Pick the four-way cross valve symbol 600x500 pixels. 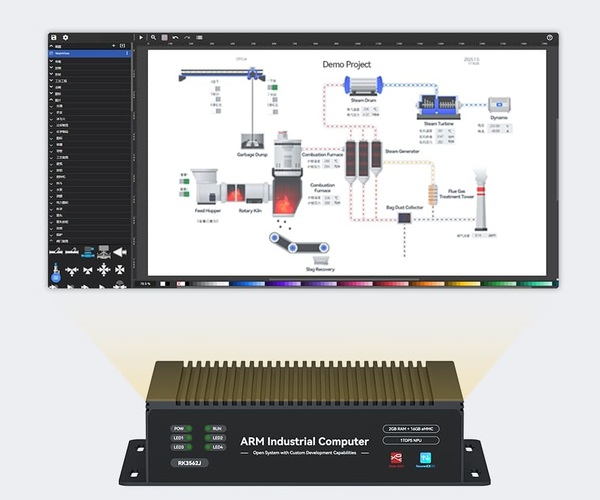[x=104, y=270]
